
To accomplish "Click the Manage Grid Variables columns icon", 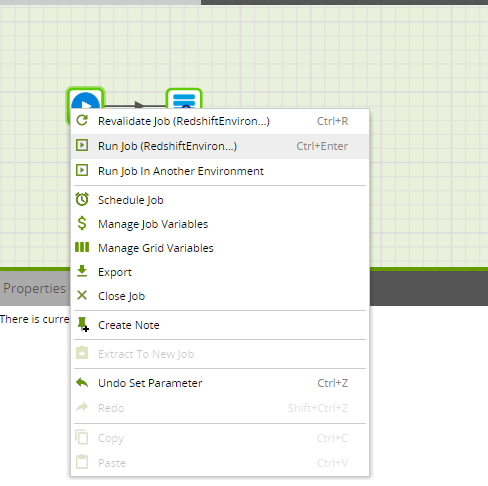I will pos(82,247).
